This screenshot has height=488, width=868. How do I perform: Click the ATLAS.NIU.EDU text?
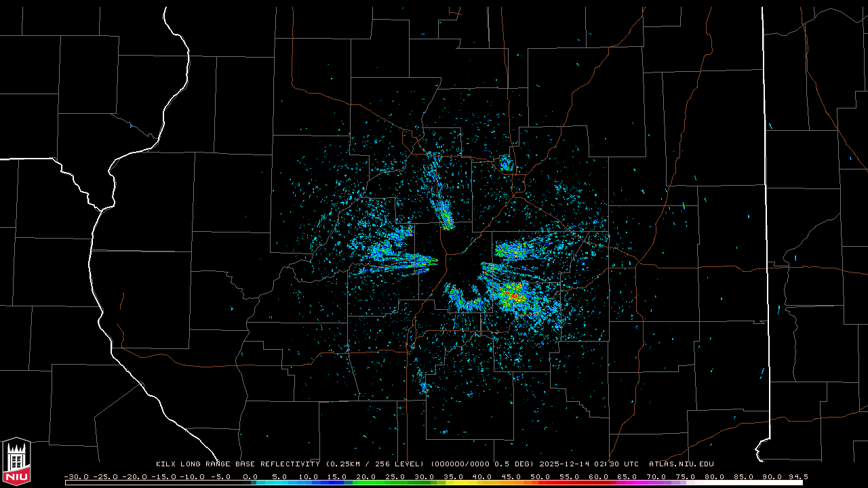[x=682, y=464]
